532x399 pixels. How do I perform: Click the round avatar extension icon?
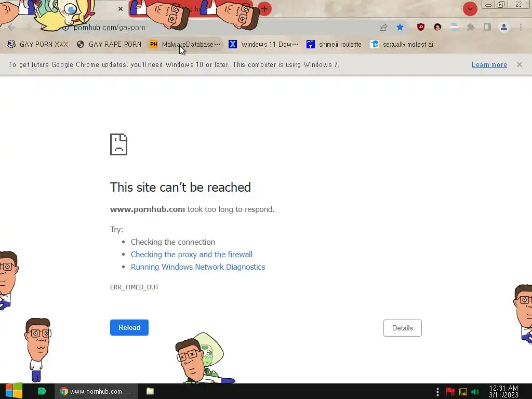(437, 27)
